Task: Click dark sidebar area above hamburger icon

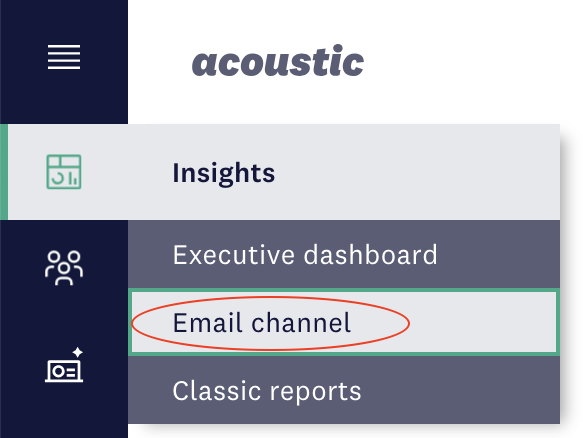Action: point(64,20)
